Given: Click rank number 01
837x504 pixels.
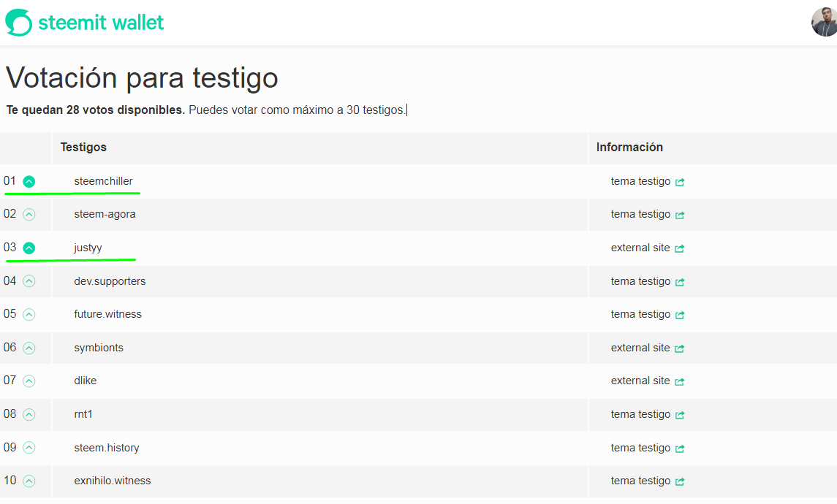Looking at the screenshot, I should (x=10, y=181).
